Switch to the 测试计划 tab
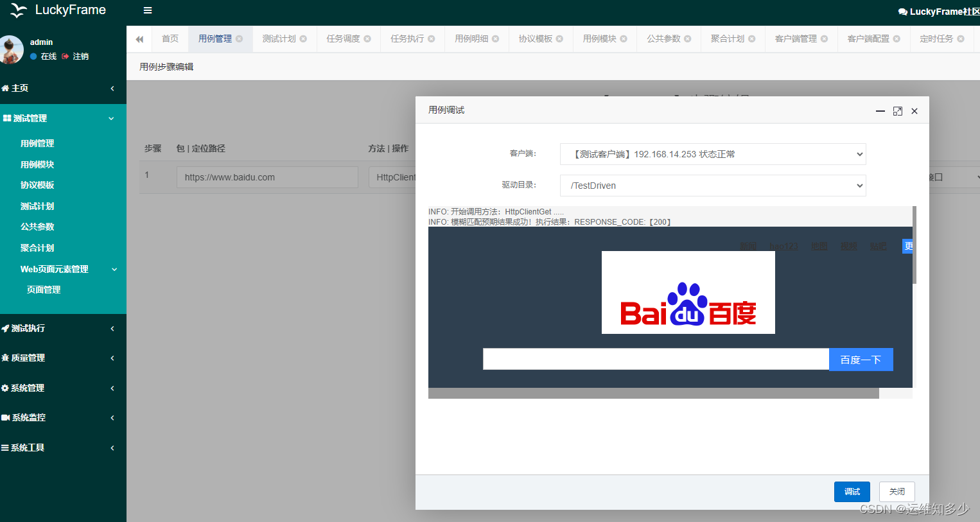The width and height of the screenshot is (980, 522). (x=279, y=39)
